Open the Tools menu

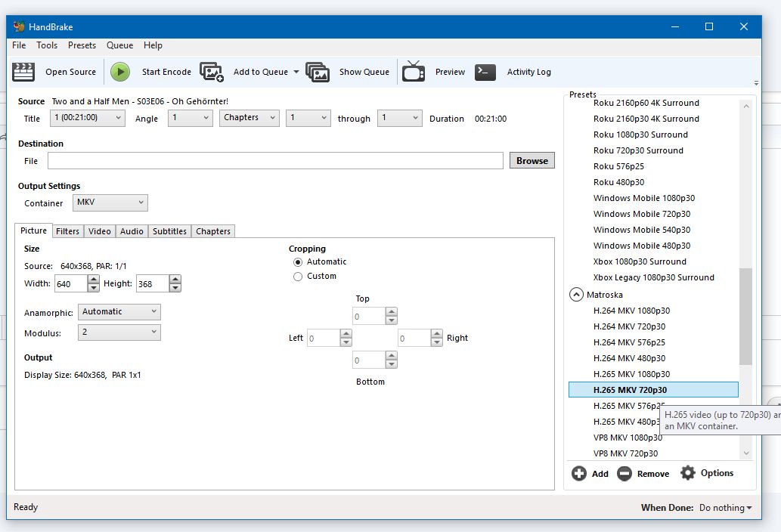(47, 45)
